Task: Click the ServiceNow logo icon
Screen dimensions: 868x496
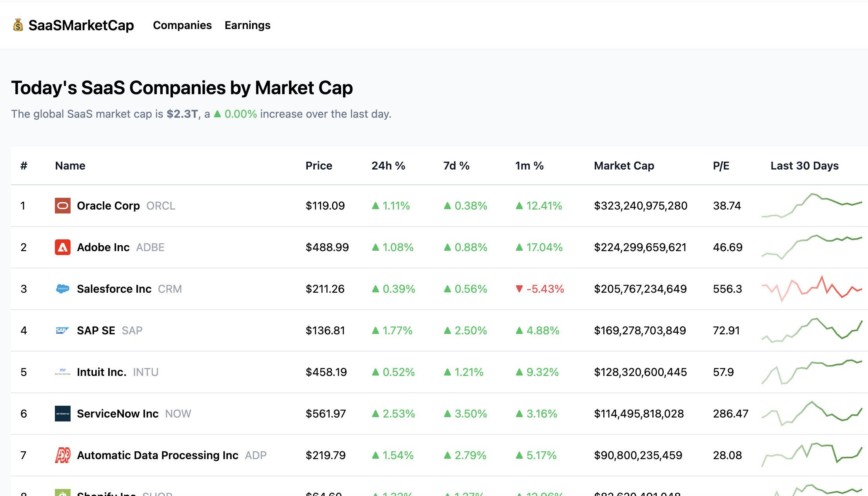Action: tap(62, 414)
